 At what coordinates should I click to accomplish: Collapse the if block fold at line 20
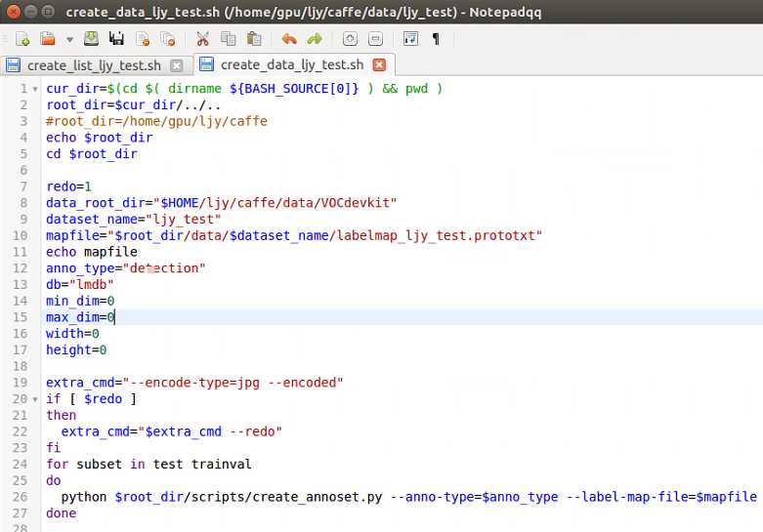coord(35,399)
